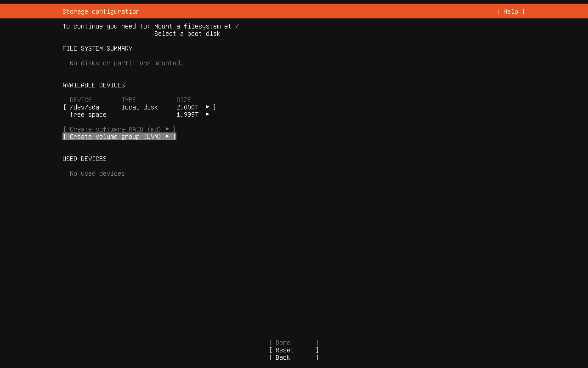Click the 'AVAILABLE DEVICES' heading

[x=94, y=85]
